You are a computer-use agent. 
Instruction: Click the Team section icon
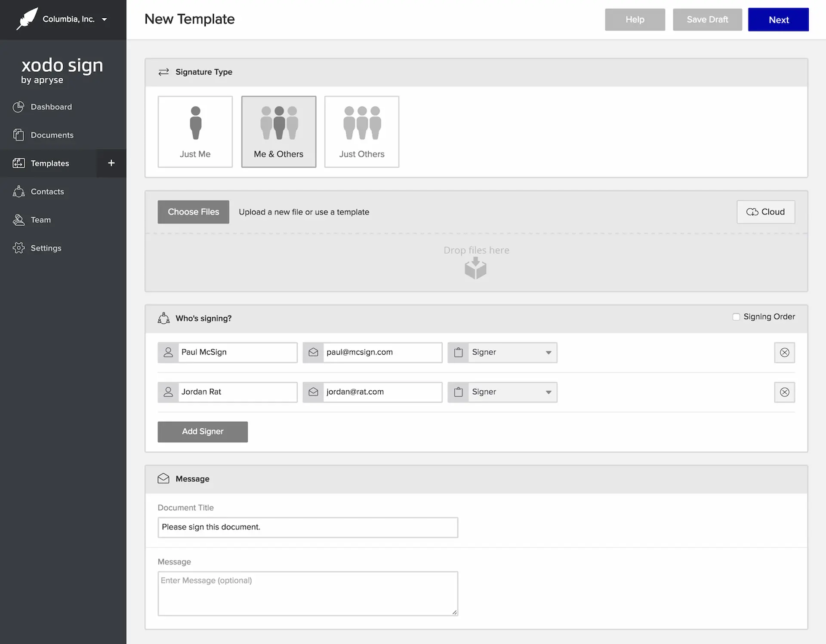pos(18,220)
